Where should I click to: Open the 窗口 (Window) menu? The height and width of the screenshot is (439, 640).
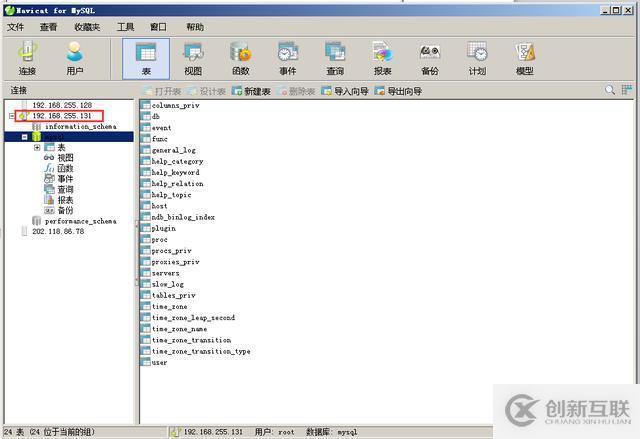click(158, 27)
